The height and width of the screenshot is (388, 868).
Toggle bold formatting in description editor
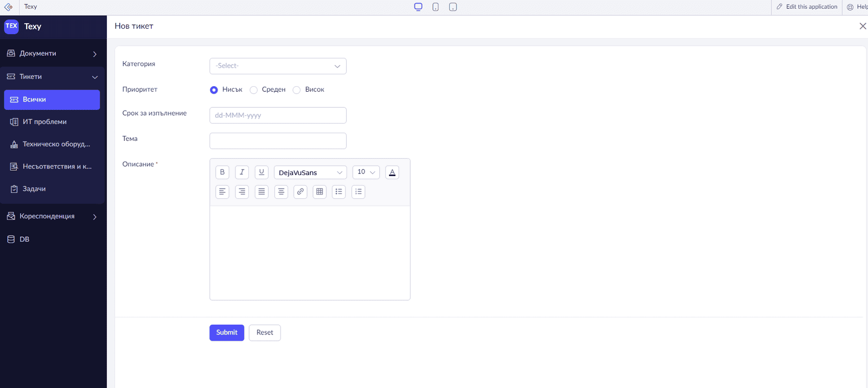(x=222, y=172)
